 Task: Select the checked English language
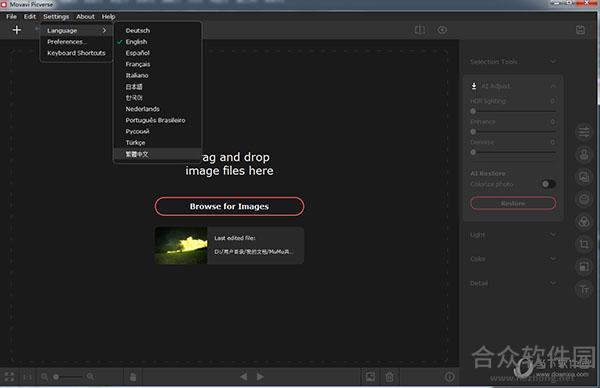(x=157, y=42)
